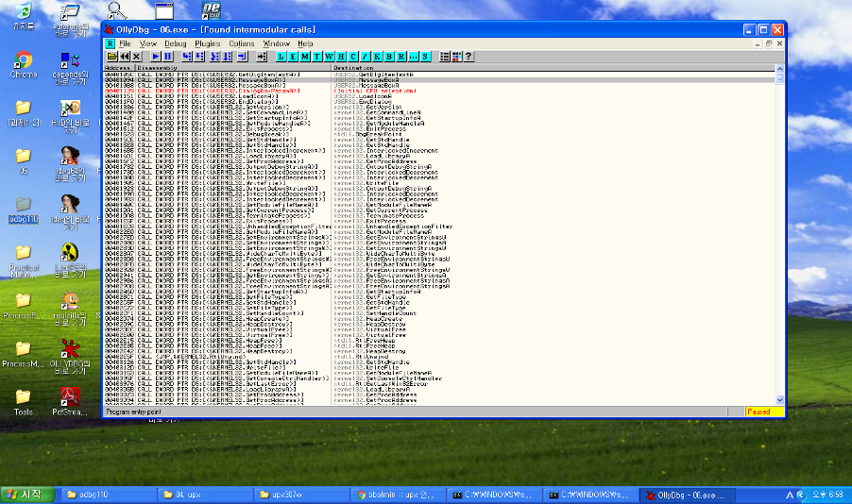Viewport: 852px width, 504px height.
Task: Click the Address column header
Action: point(120,68)
